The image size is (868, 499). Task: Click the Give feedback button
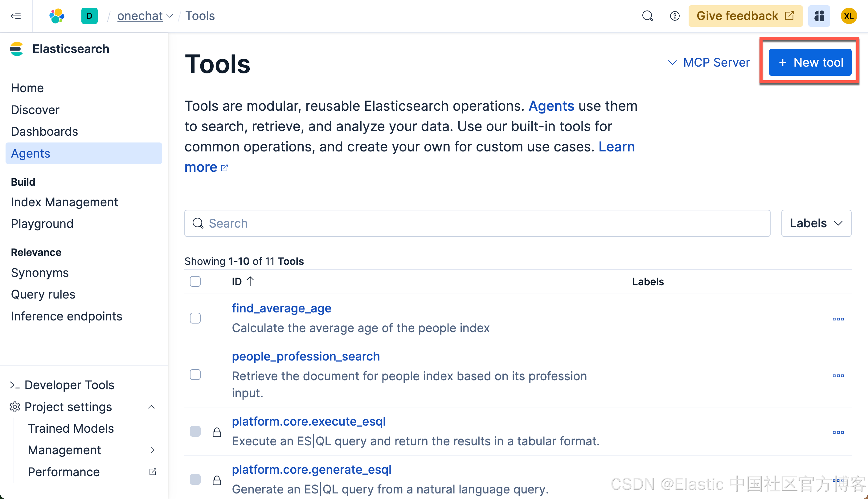pos(745,16)
